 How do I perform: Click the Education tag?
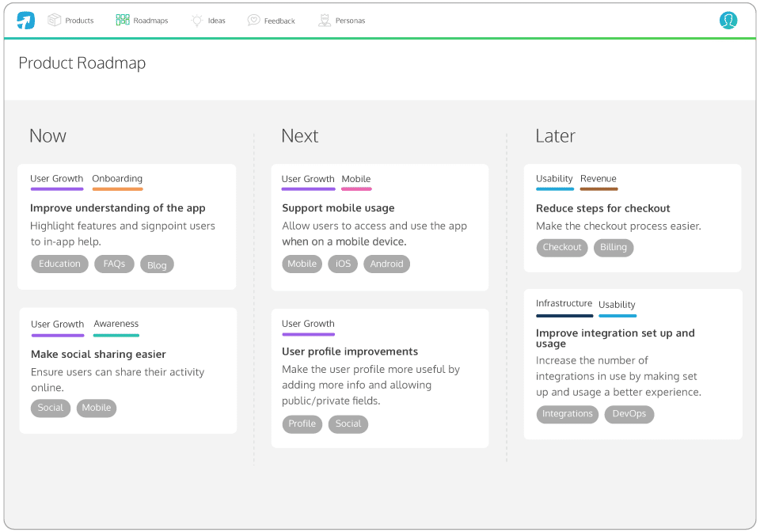pyautogui.click(x=59, y=264)
